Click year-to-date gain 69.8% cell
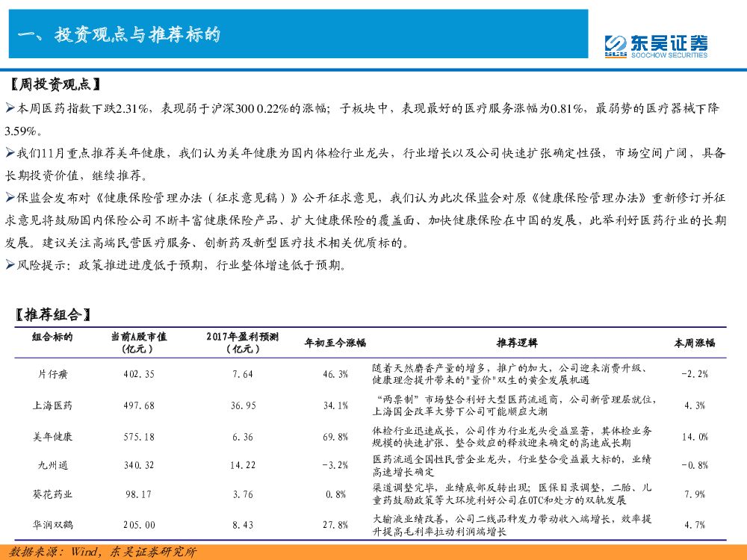The image size is (747, 560). tap(335, 437)
